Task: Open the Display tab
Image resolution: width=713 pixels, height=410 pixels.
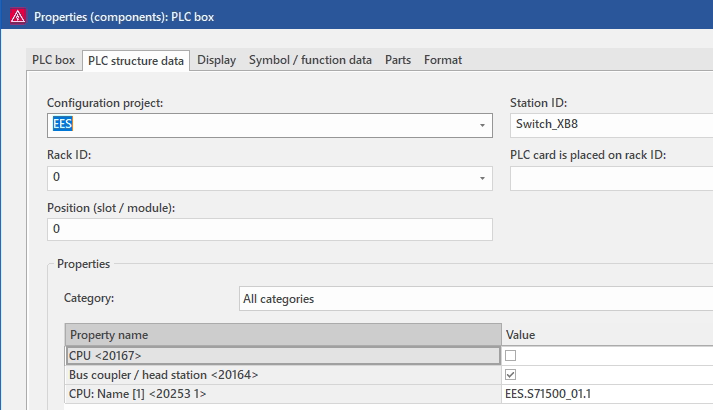Action: (x=216, y=60)
